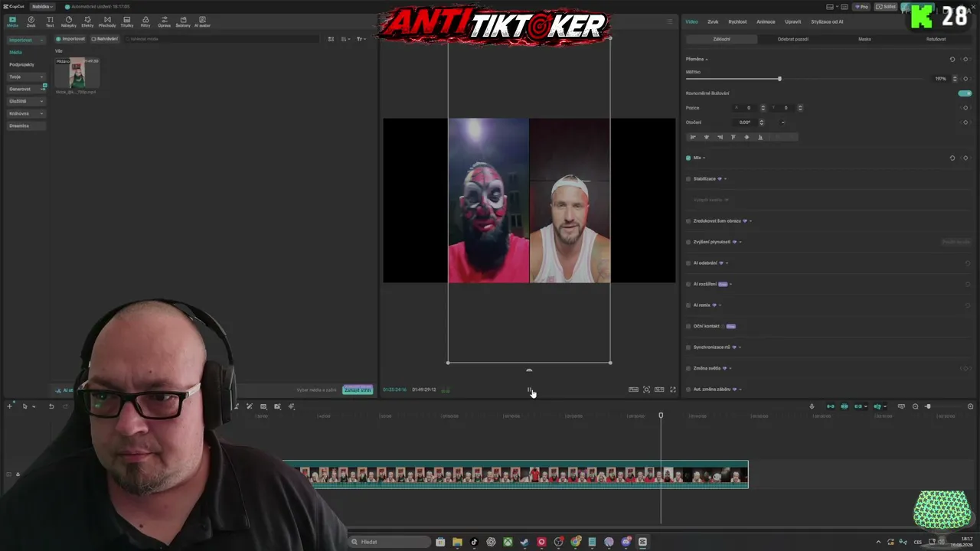Reset the Mix blend settings
Image resolution: width=980 pixels, height=551 pixels.
click(x=952, y=158)
